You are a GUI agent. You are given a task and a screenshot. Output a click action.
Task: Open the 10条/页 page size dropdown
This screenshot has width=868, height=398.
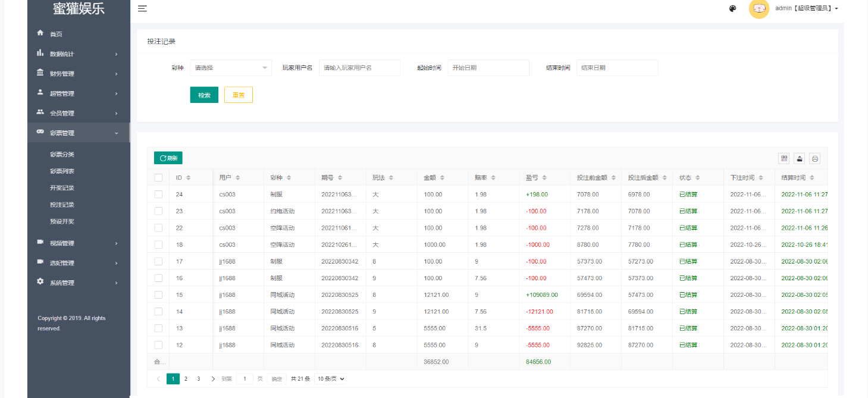(x=330, y=379)
